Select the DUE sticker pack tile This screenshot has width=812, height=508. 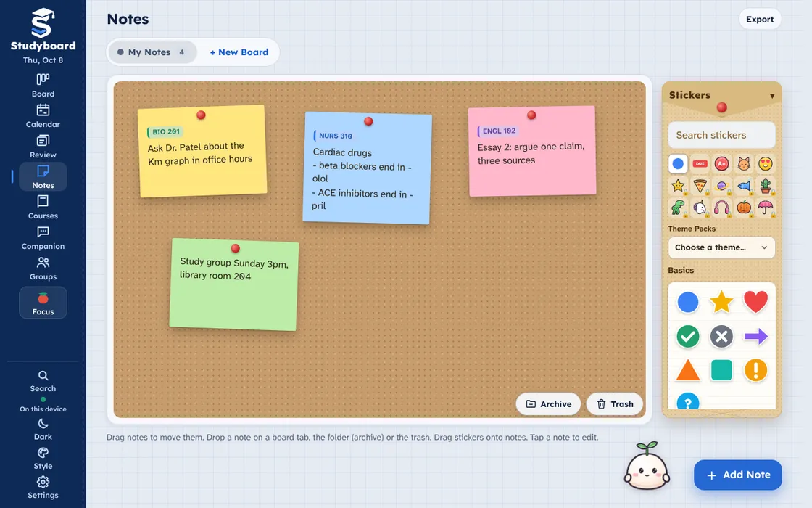[x=700, y=164]
